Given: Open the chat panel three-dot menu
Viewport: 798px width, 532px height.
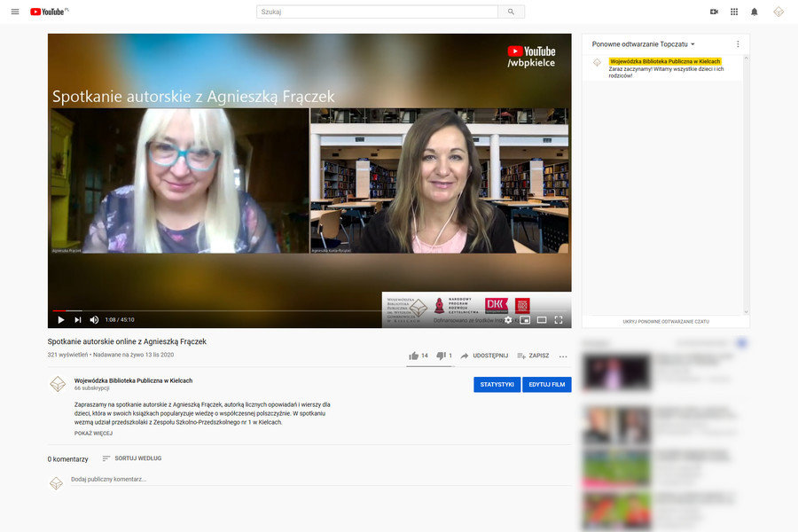Looking at the screenshot, I should coord(738,43).
